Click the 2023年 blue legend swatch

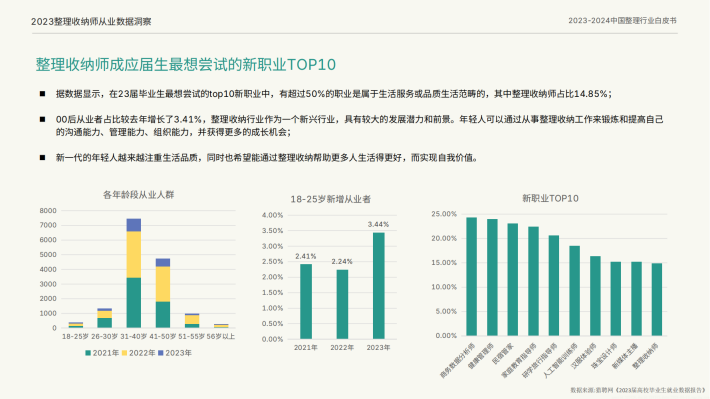(x=161, y=353)
